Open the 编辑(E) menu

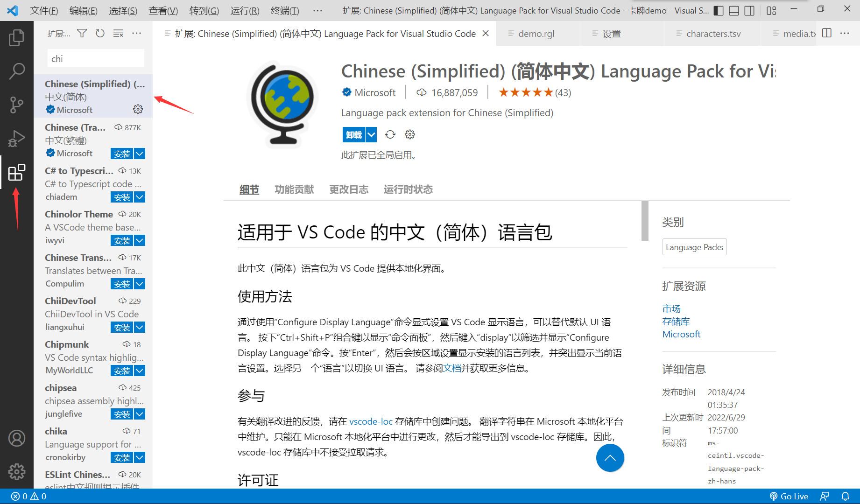coord(84,10)
